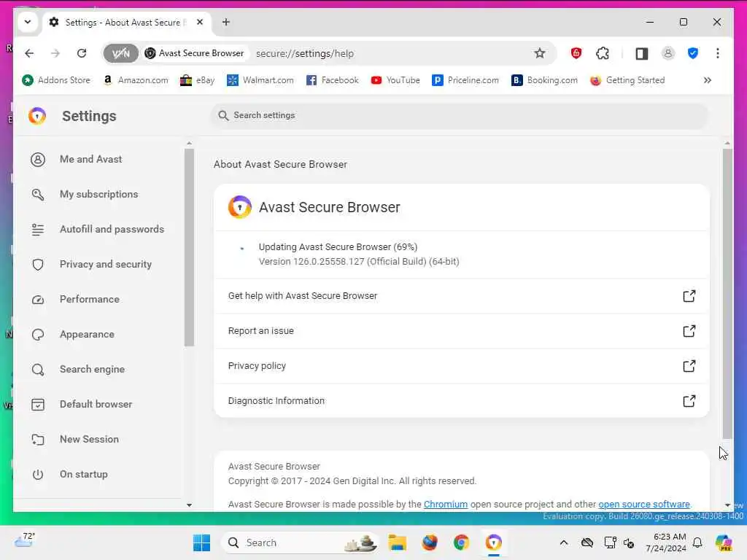This screenshot has width=747, height=560.
Task: Open clock showing 6:23 AM
Action: pos(666,542)
